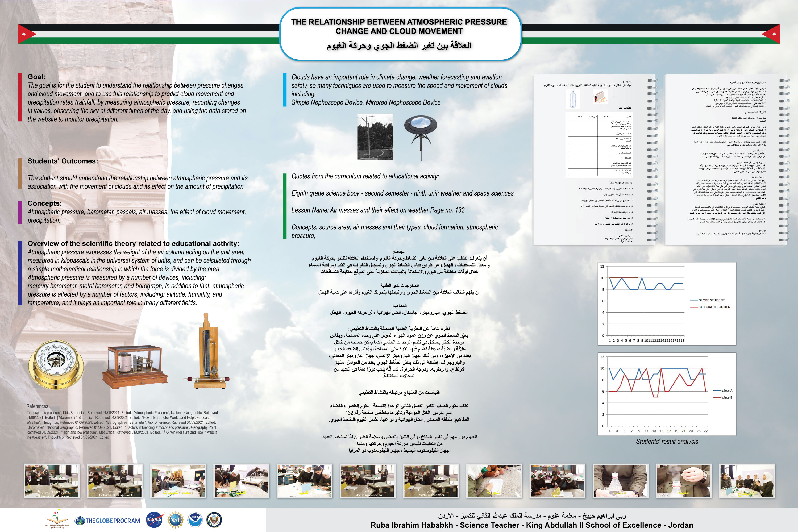
Task: Click the simple nephoscope black-and-white photo
Action: 375,137
